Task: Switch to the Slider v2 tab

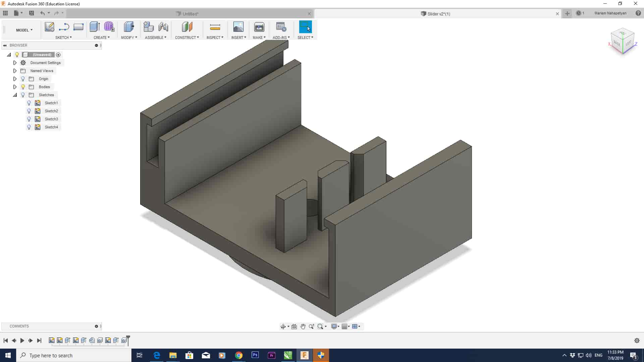Action: (x=438, y=14)
